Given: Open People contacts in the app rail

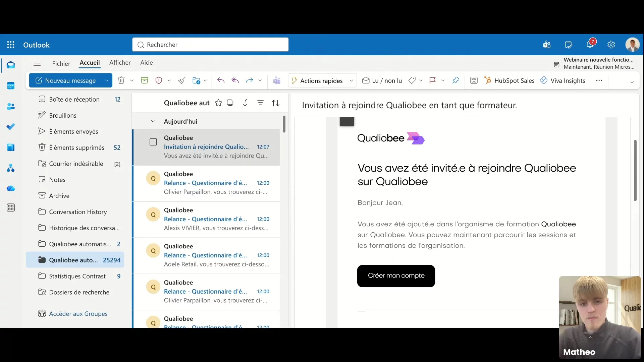Looking at the screenshot, I should click(x=11, y=106).
